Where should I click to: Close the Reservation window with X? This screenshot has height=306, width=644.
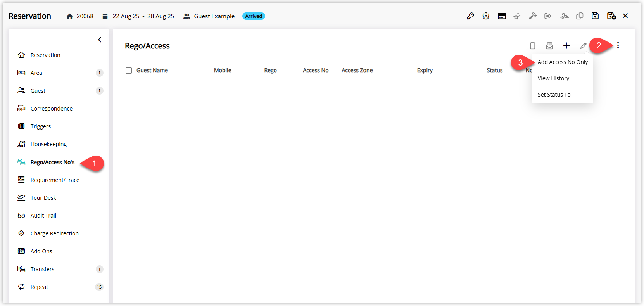coord(625,16)
